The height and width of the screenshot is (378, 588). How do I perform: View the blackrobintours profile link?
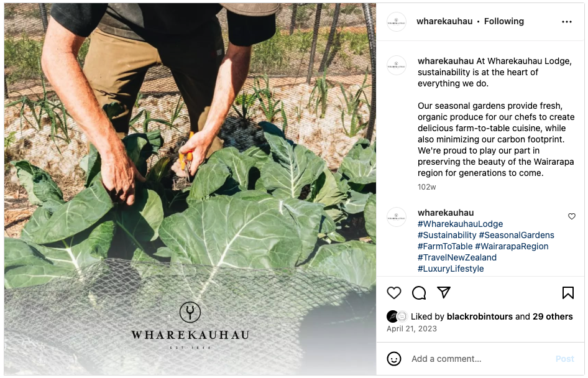[x=480, y=316]
